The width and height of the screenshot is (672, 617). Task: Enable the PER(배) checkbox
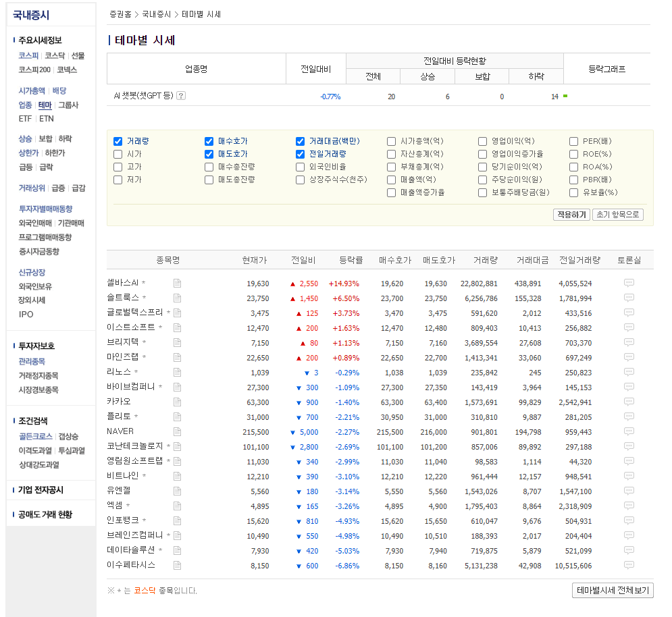(574, 141)
